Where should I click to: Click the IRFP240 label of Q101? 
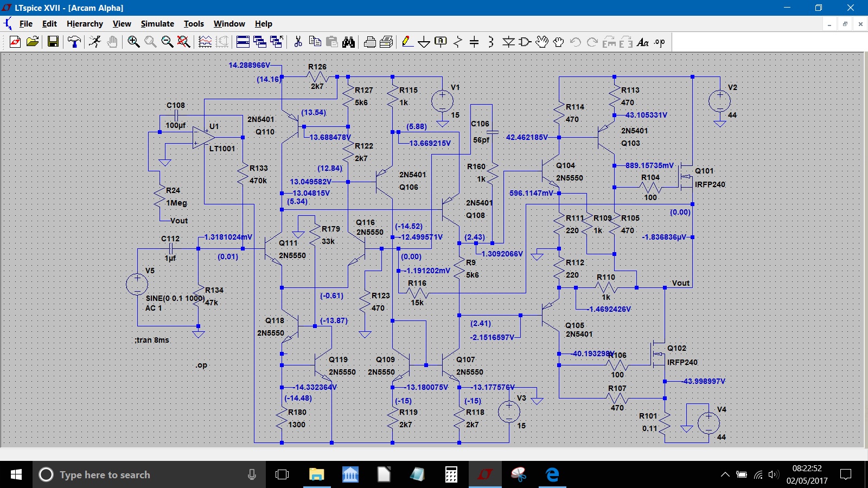tap(710, 184)
